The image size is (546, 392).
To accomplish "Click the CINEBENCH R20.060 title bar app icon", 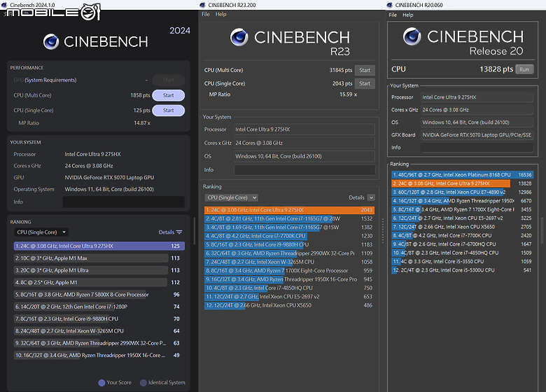I will coord(390,5).
